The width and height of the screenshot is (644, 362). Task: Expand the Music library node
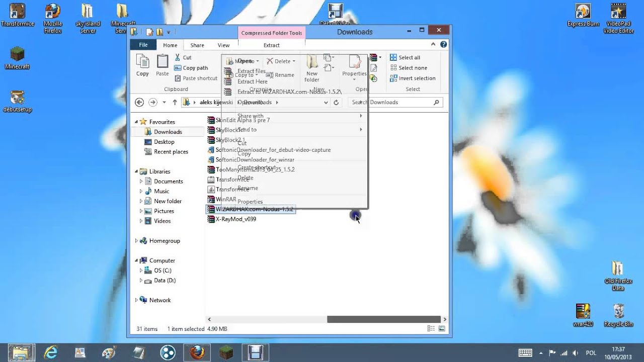tap(141, 192)
